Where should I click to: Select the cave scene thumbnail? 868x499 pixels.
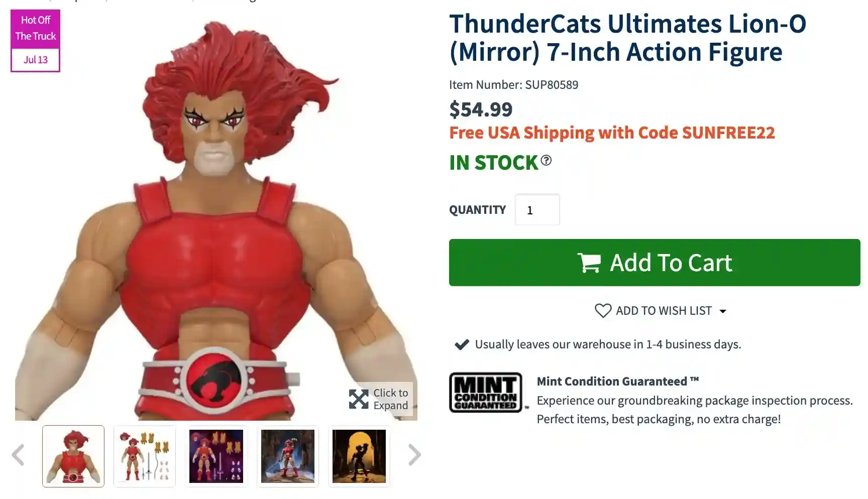[x=288, y=456]
